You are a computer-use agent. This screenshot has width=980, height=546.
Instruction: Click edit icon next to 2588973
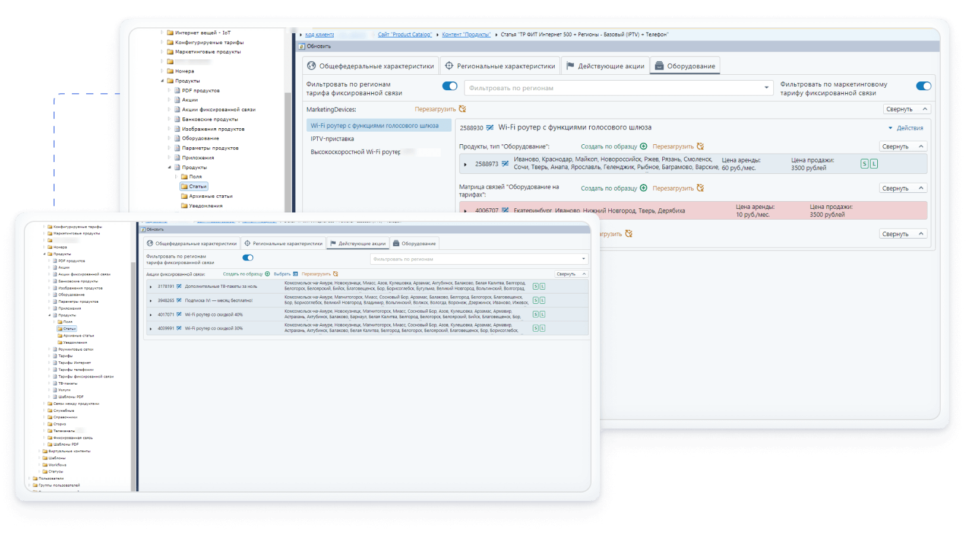pos(505,164)
